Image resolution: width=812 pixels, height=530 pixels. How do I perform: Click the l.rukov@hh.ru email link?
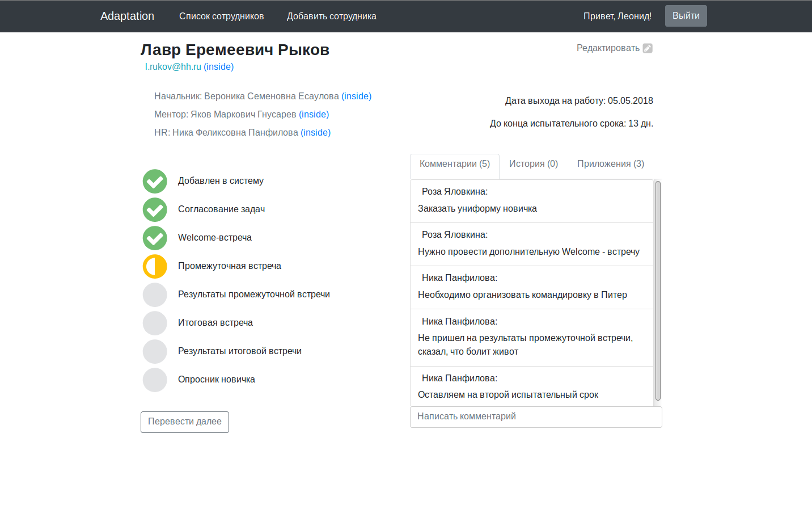173,67
